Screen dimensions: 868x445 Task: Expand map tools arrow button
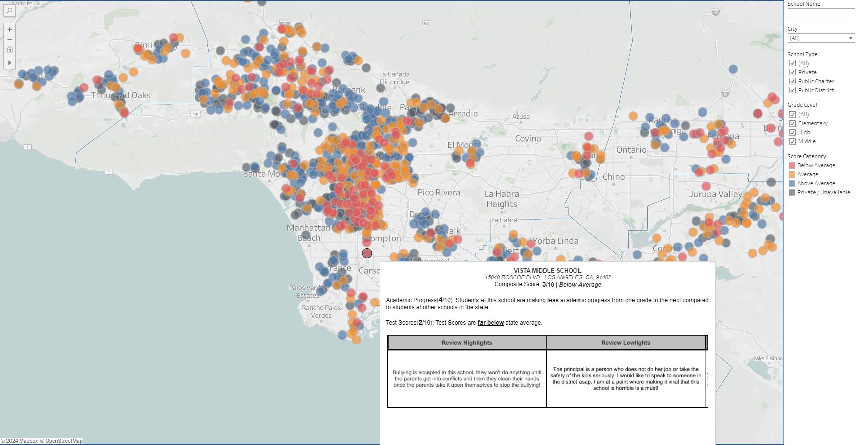coord(9,63)
